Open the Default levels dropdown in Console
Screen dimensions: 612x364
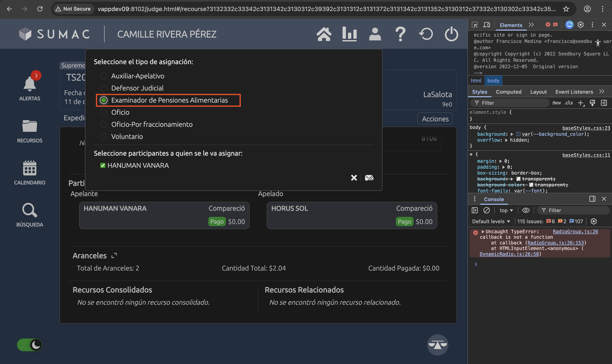click(491, 221)
